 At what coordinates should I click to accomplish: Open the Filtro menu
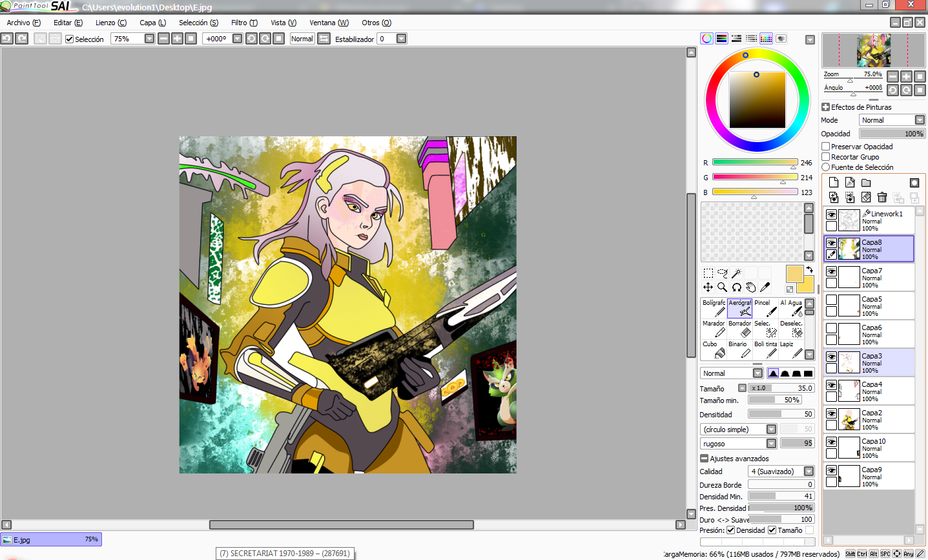244,23
